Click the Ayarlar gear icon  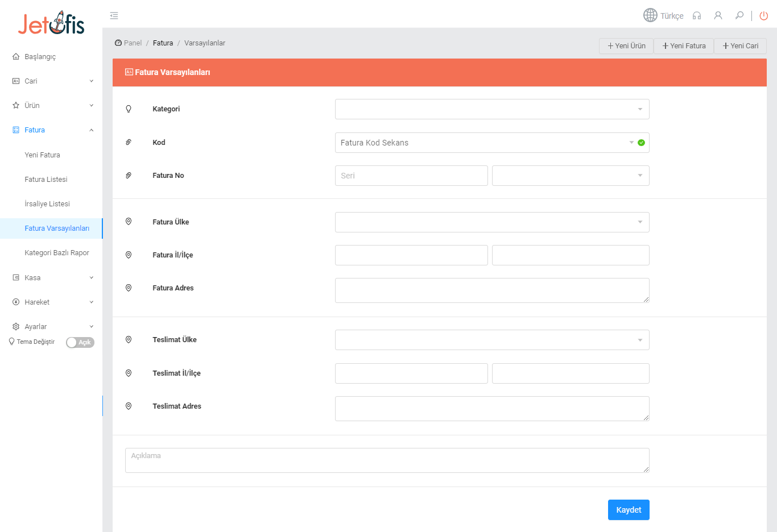[x=16, y=327]
